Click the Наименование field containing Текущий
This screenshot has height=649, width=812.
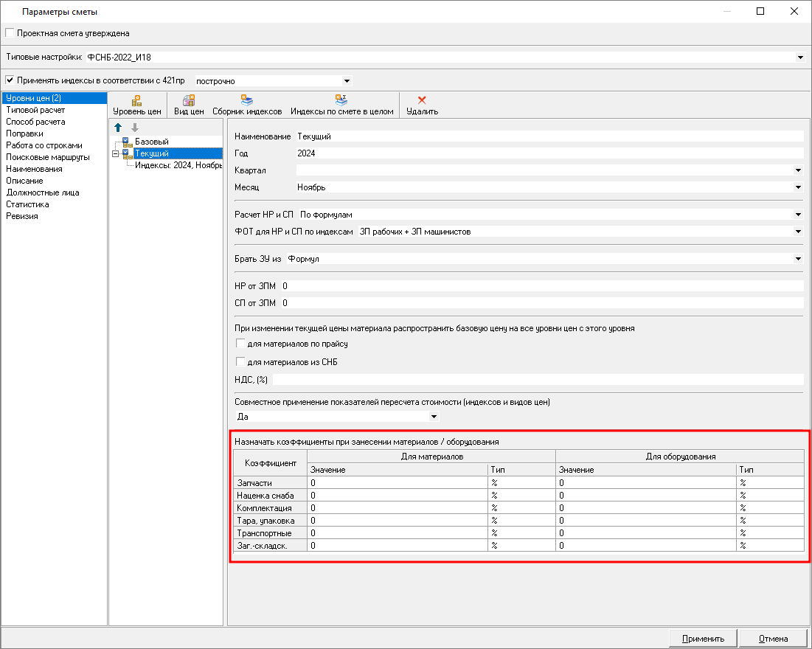click(x=549, y=136)
